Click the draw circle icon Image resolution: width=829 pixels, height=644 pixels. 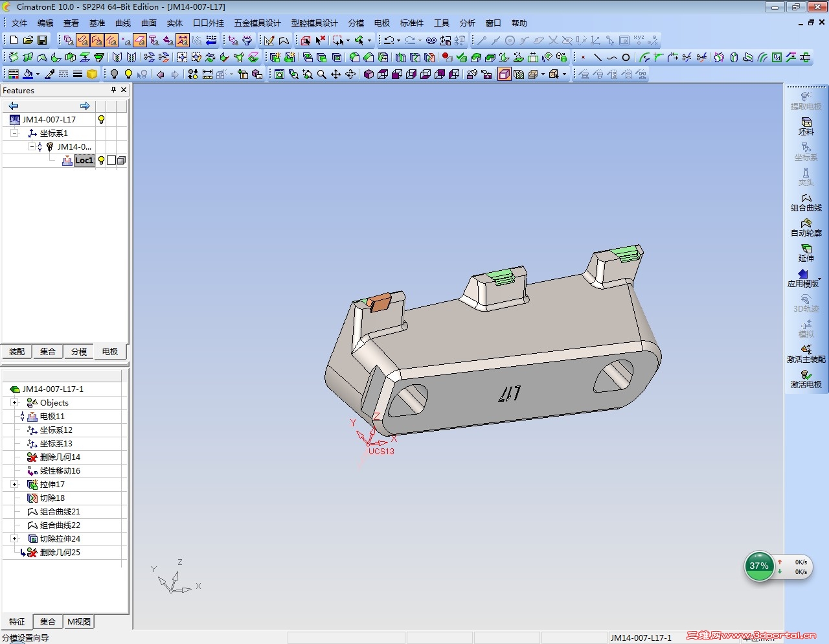626,58
